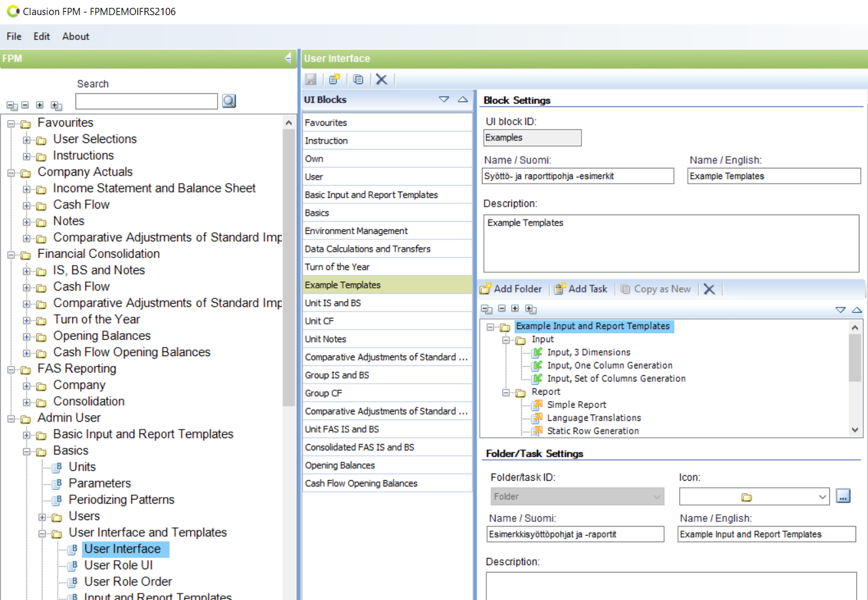The width and height of the screenshot is (868, 600).
Task: Click the Copy as New button
Action: click(656, 289)
